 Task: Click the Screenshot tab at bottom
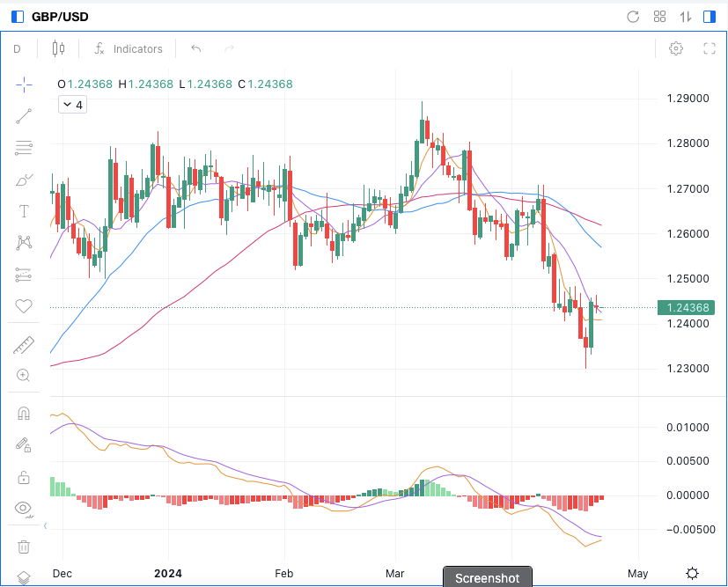487,577
